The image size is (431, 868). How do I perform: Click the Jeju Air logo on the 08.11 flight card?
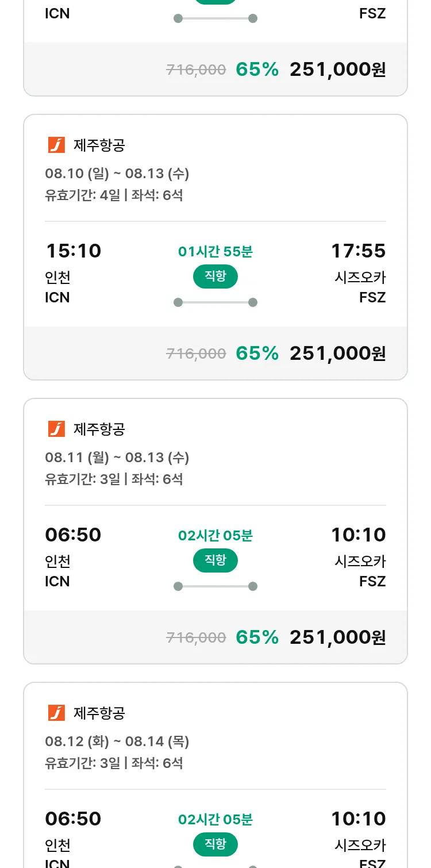point(56,429)
